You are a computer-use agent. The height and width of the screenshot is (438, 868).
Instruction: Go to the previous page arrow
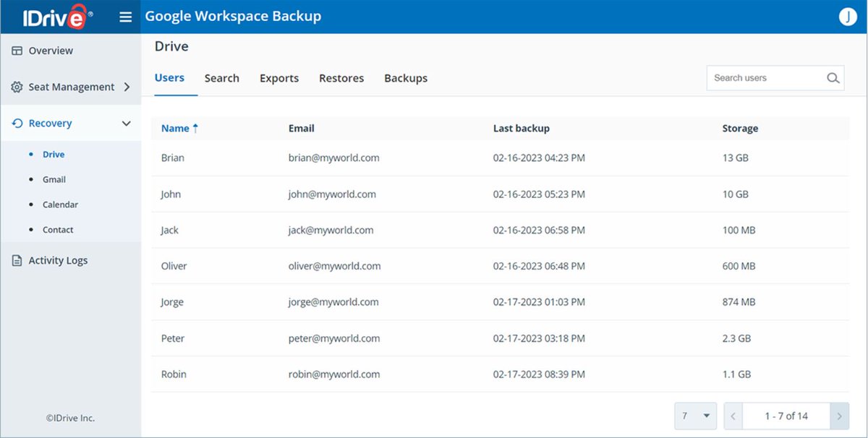pos(733,416)
